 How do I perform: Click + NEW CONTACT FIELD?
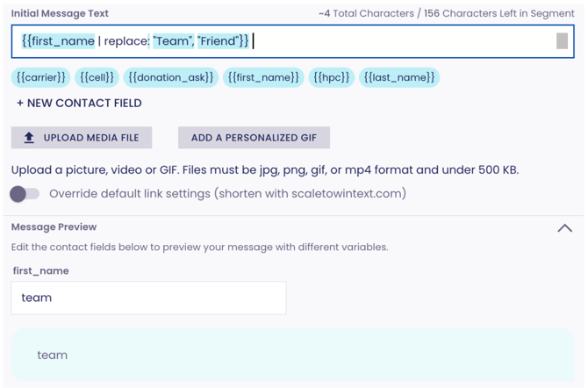coord(79,104)
